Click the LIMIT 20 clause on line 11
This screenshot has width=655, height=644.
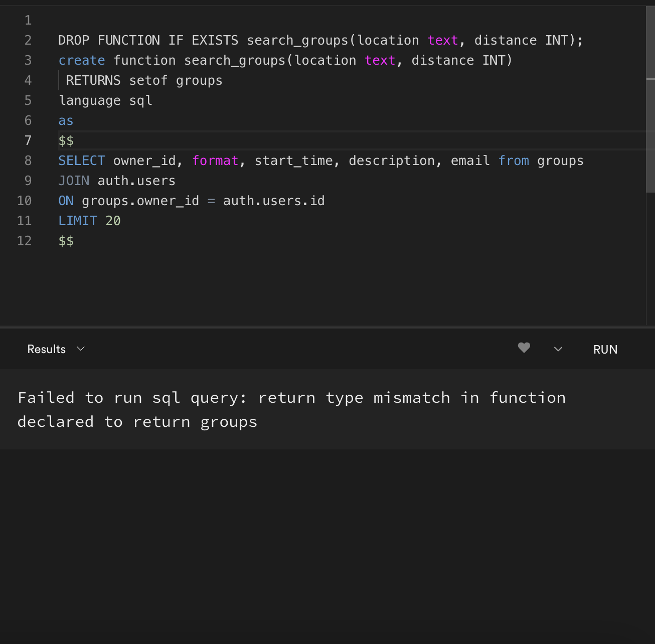tap(89, 221)
